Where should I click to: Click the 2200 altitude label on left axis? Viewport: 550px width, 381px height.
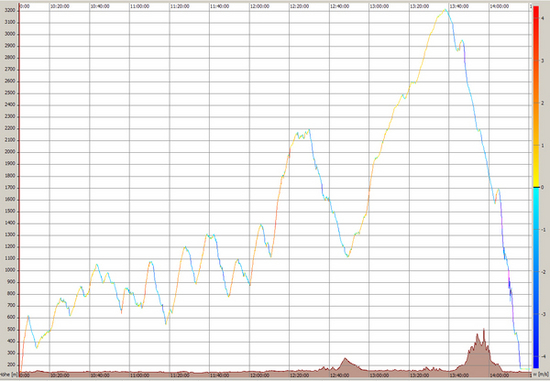coord(10,128)
